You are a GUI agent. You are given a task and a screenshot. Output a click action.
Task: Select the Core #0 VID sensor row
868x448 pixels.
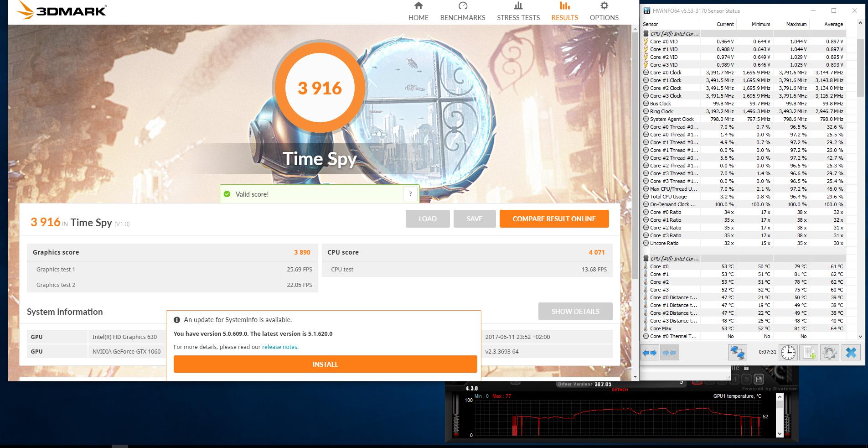pos(744,42)
